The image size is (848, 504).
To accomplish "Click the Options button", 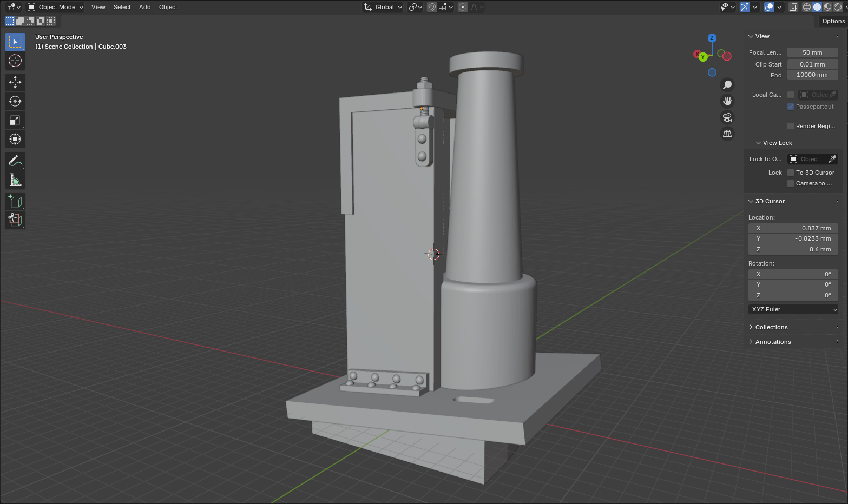I will tap(833, 21).
